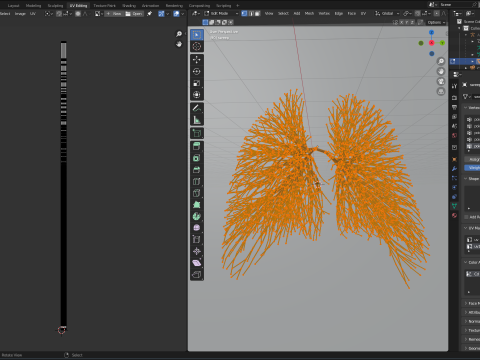Click the Scene name field

tap(455, 5)
